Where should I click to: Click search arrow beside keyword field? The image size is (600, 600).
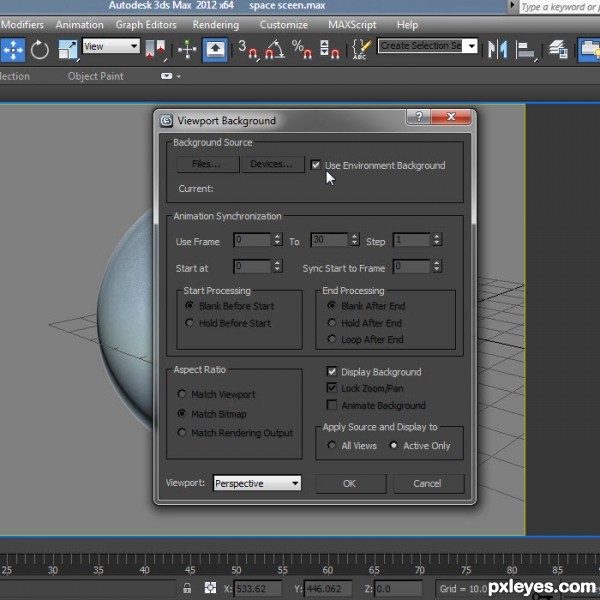click(512, 5)
